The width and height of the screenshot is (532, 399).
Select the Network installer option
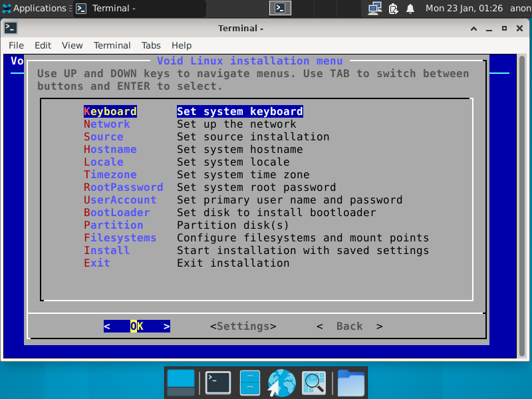(x=107, y=124)
